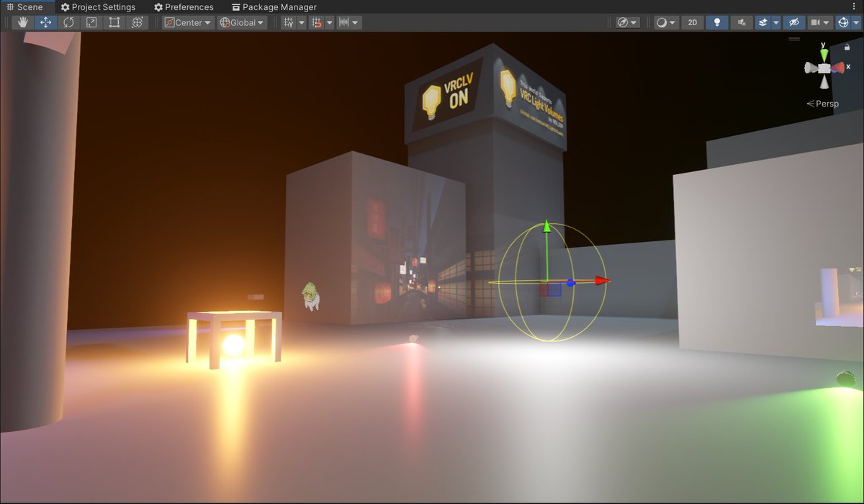Open view options compass dropdown

[x=628, y=22]
